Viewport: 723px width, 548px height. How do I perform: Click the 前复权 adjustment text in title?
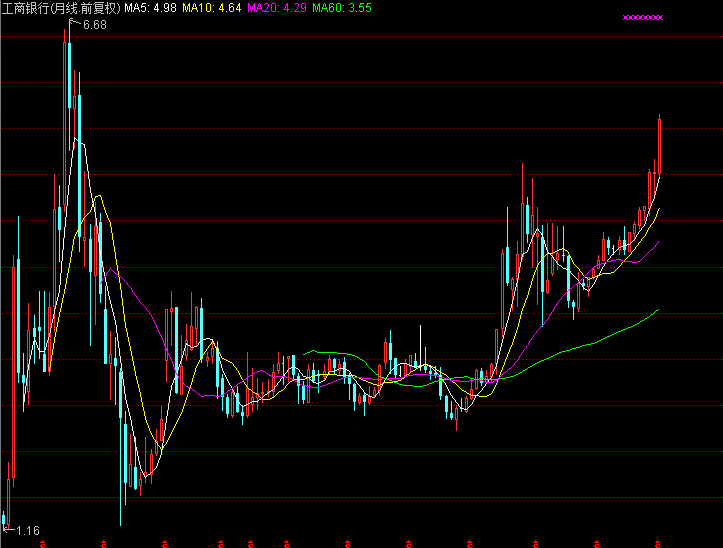pos(101,8)
